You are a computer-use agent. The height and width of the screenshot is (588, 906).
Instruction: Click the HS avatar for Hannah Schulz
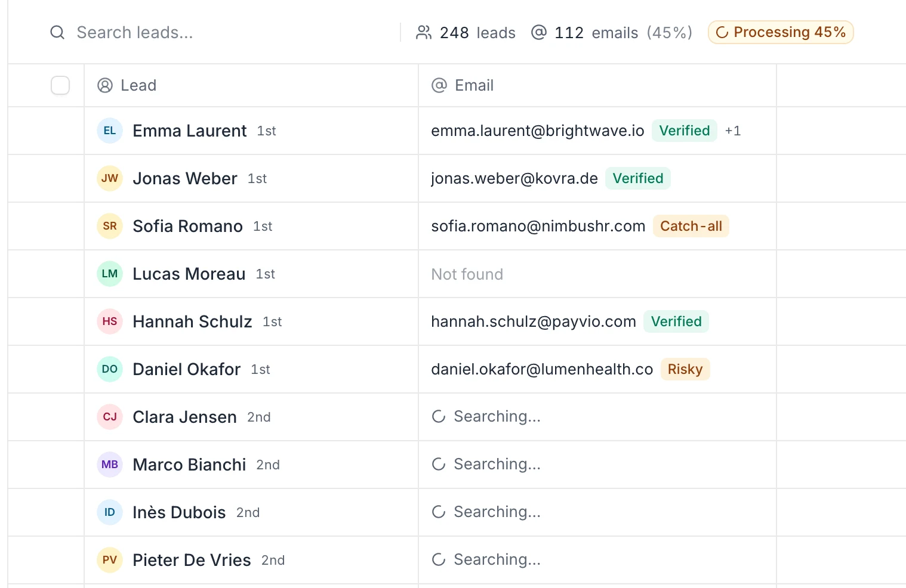pyautogui.click(x=110, y=321)
